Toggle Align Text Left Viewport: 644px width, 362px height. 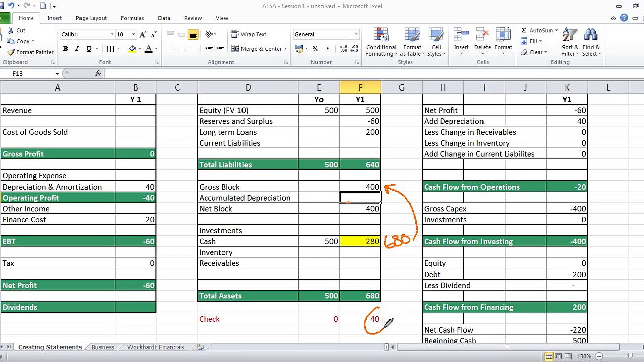coord(170,49)
